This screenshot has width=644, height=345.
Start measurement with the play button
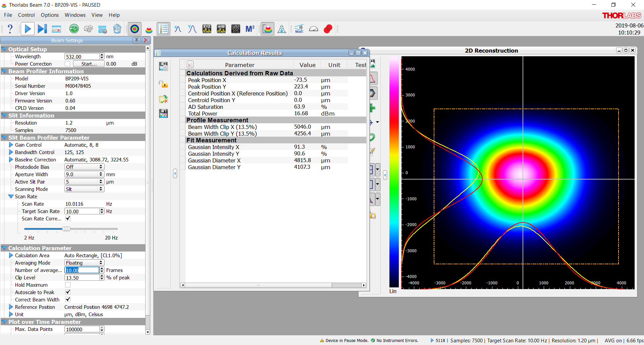tap(28, 29)
